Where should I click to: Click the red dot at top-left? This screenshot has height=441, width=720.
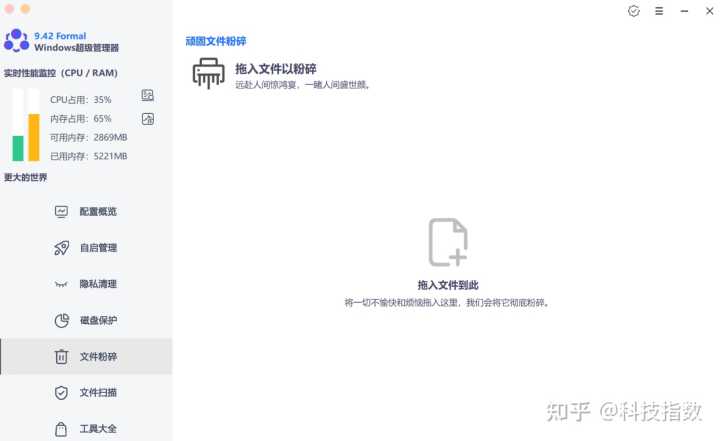(9, 9)
